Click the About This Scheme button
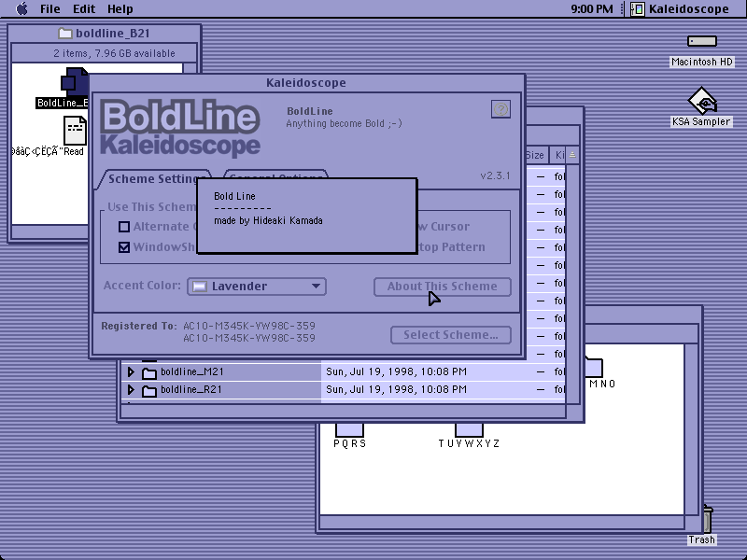 (442, 287)
